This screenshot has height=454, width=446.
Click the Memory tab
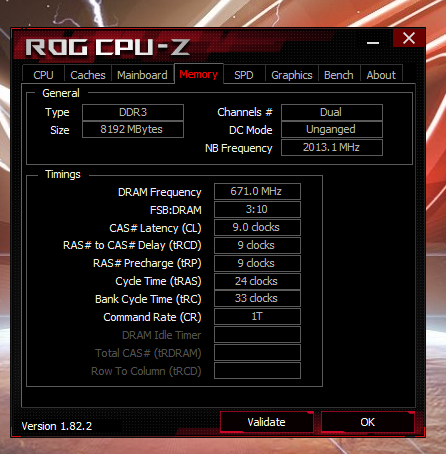[x=199, y=74]
